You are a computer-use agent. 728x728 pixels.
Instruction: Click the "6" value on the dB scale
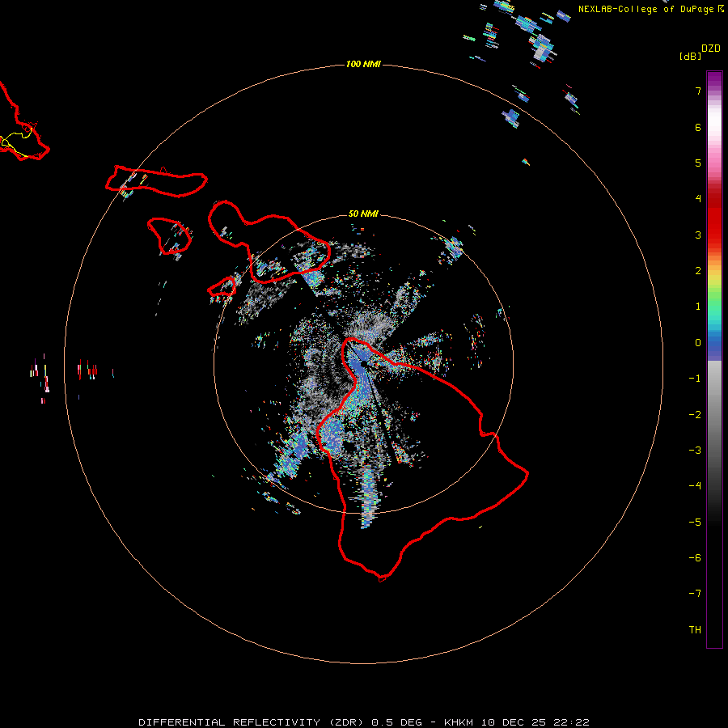[x=698, y=127]
